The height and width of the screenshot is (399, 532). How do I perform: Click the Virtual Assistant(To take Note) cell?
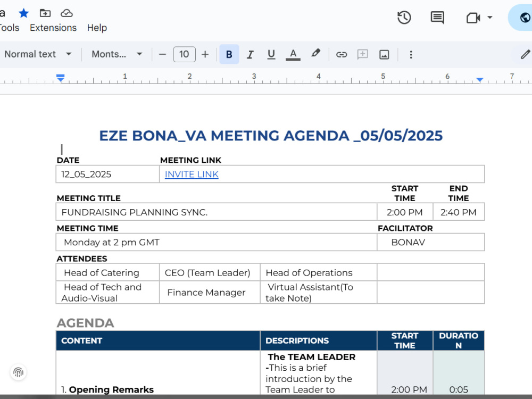319,293
